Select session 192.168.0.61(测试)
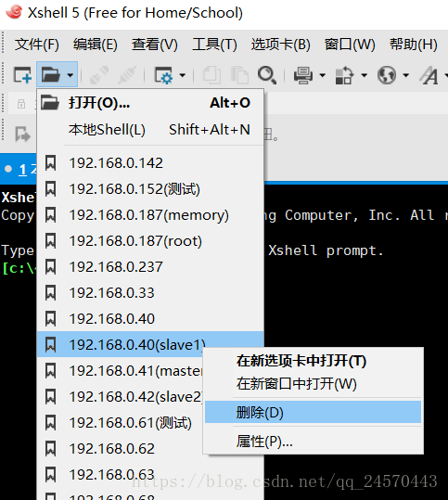Viewport: 448px width, 500px height. (120, 423)
